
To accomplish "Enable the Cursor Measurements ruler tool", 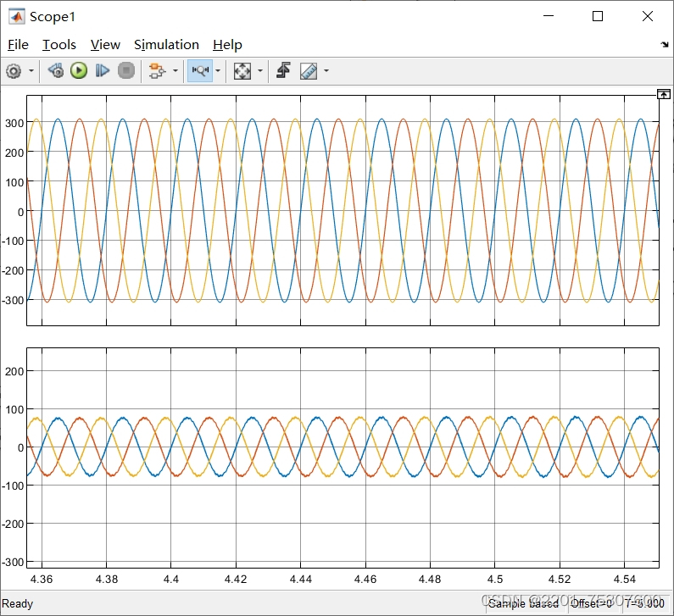I will 308,71.
